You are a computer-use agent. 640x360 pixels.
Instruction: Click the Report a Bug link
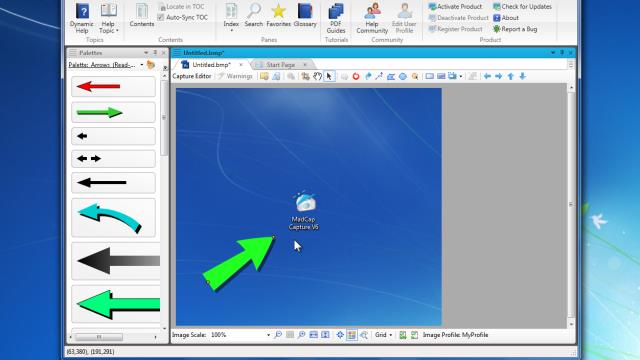[x=515, y=29]
